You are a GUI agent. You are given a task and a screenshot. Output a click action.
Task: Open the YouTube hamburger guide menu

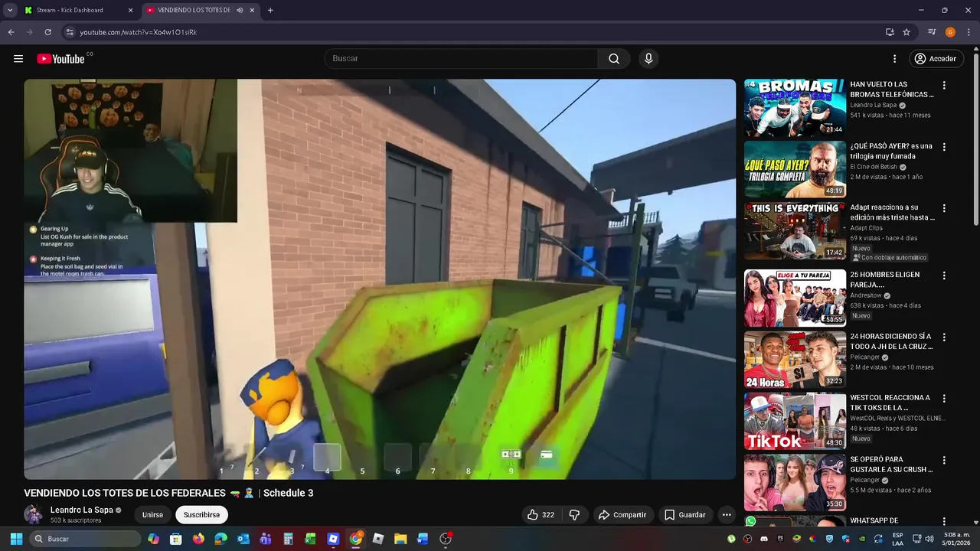[x=18, y=59]
